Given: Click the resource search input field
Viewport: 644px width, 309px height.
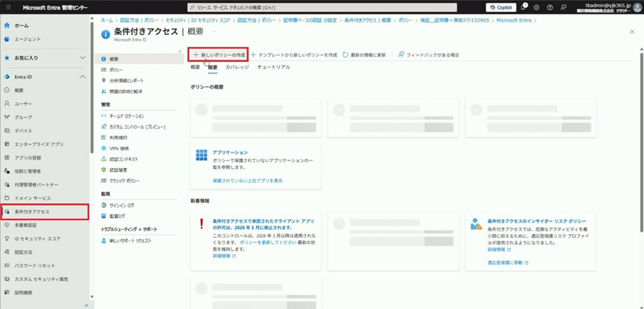Looking at the screenshot, I should [x=320, y=7].
